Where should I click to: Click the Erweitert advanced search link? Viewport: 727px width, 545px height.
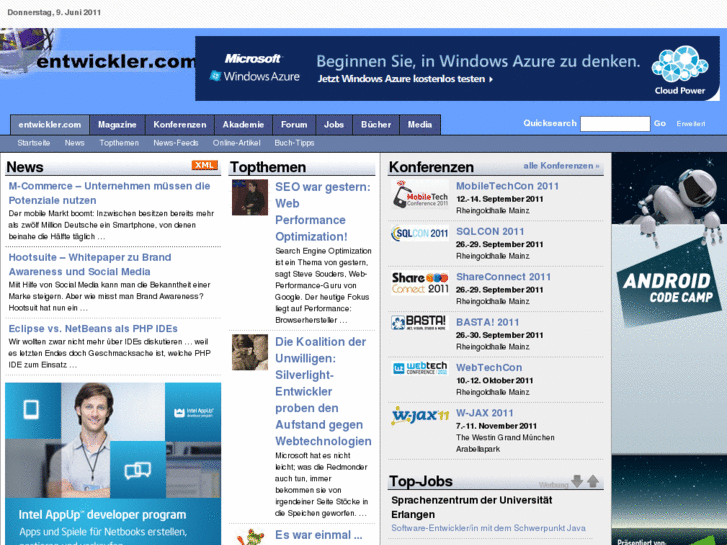(690, 124)
